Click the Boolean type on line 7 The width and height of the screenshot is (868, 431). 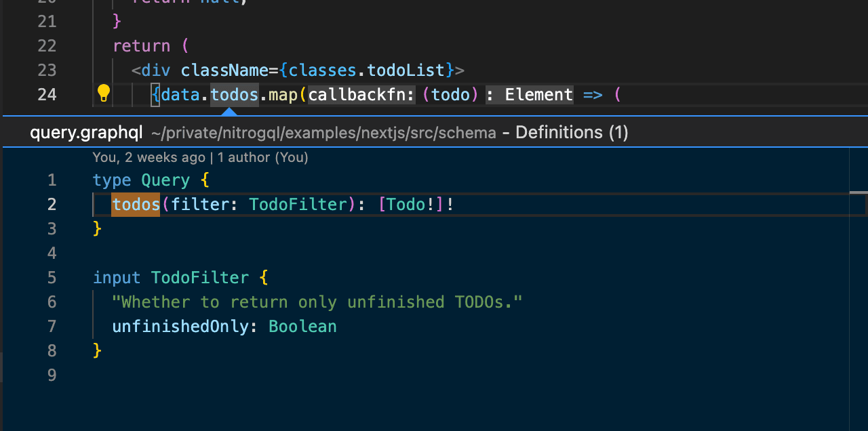click(x=302, y=326)
